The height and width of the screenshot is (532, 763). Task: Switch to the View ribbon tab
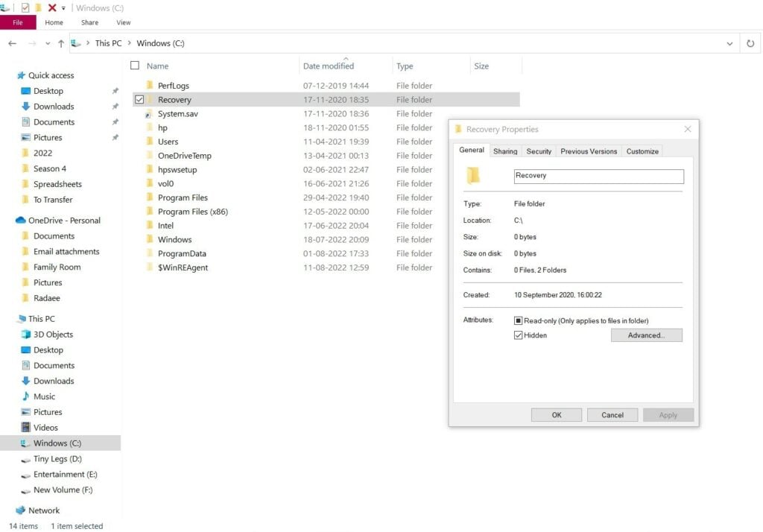pyautogui.click(x=124, y=22)
